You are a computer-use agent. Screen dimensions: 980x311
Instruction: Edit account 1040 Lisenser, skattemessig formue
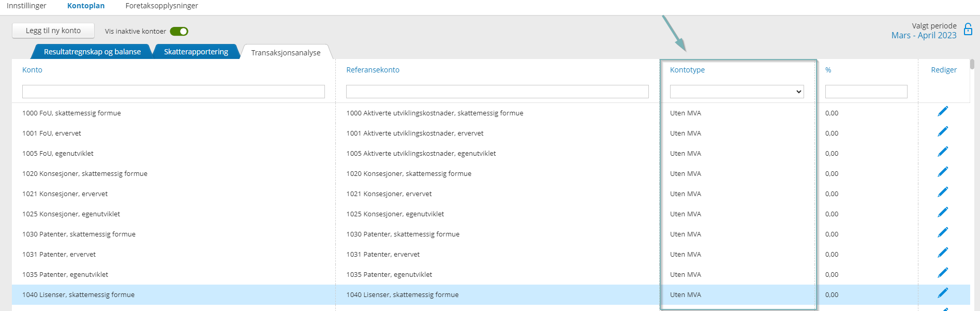pos(943,293)
